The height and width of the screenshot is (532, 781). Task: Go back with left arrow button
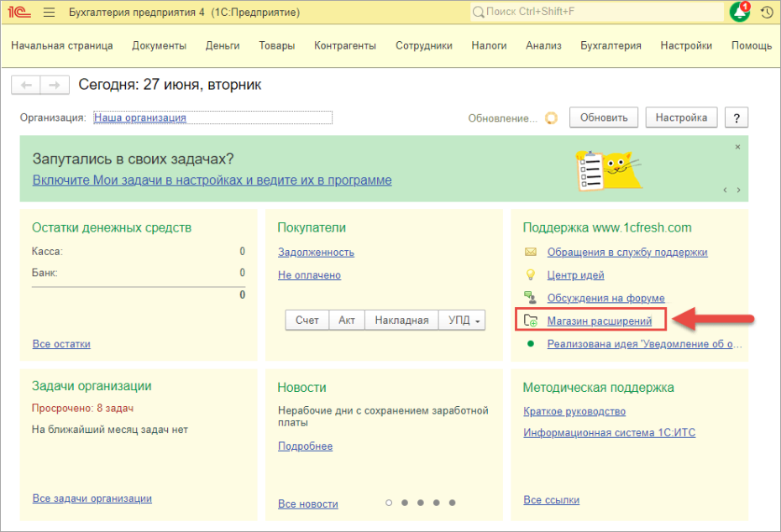pyautogui.click(x=26, y=85)
